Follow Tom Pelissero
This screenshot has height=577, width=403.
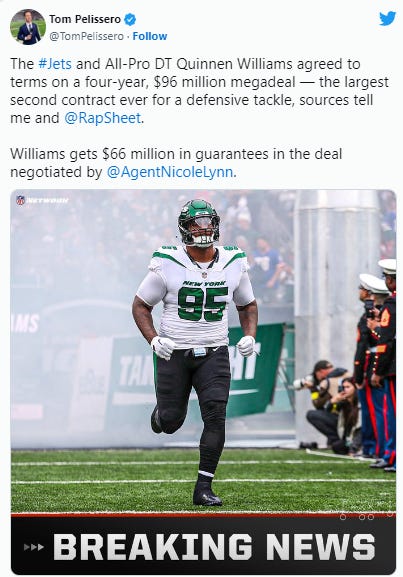[x=150, y=36]
